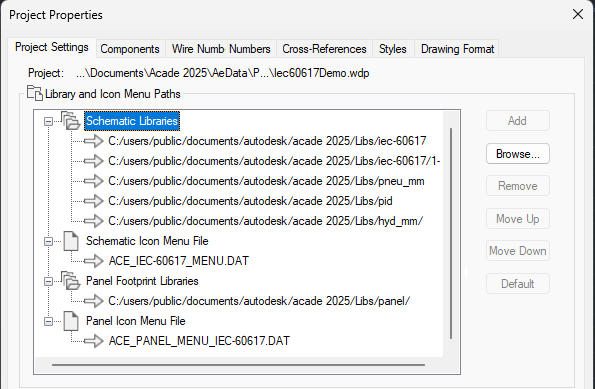The height and width of the screenshot is (389, 595).
Task: Click the Panel Footprint Libraries folder stack icon
Action: [70, 281]
